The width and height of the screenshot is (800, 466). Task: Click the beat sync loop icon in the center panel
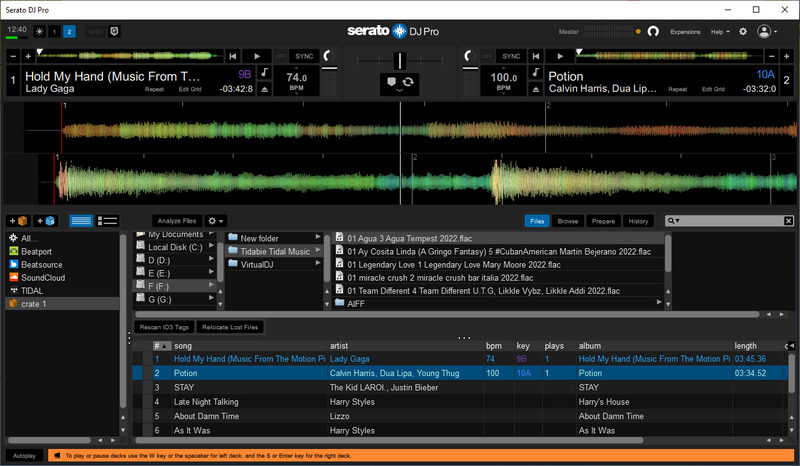coord(408,82)
